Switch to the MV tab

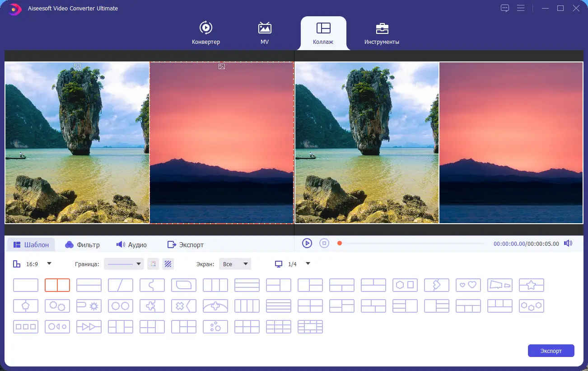[265, 33]
